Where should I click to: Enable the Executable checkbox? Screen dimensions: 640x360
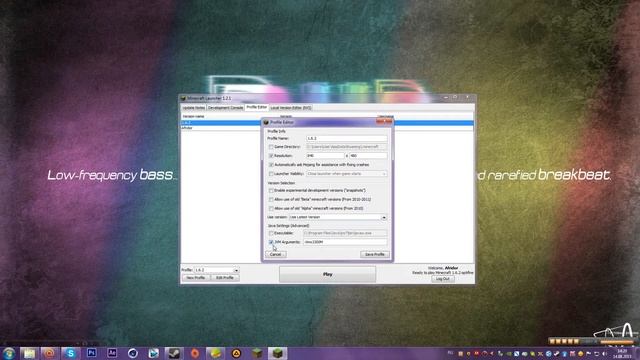click(x=271, y=233)
